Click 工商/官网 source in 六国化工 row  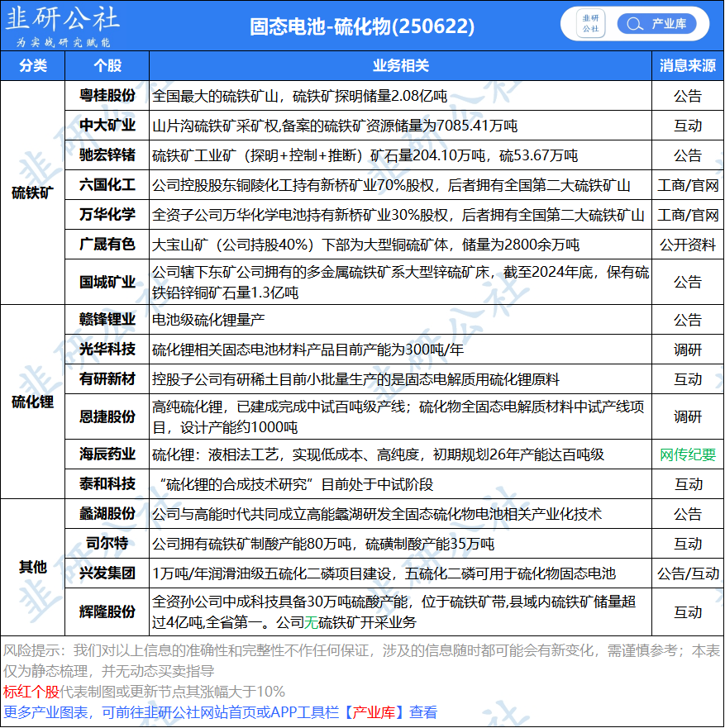point(688,185)
